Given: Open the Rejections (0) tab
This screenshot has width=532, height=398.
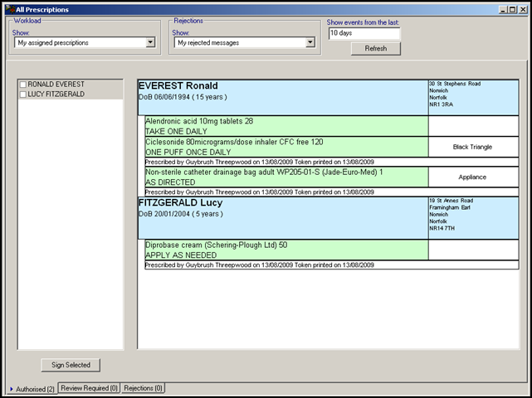Looking at the screenshot, I should click(x=143, y=388).
